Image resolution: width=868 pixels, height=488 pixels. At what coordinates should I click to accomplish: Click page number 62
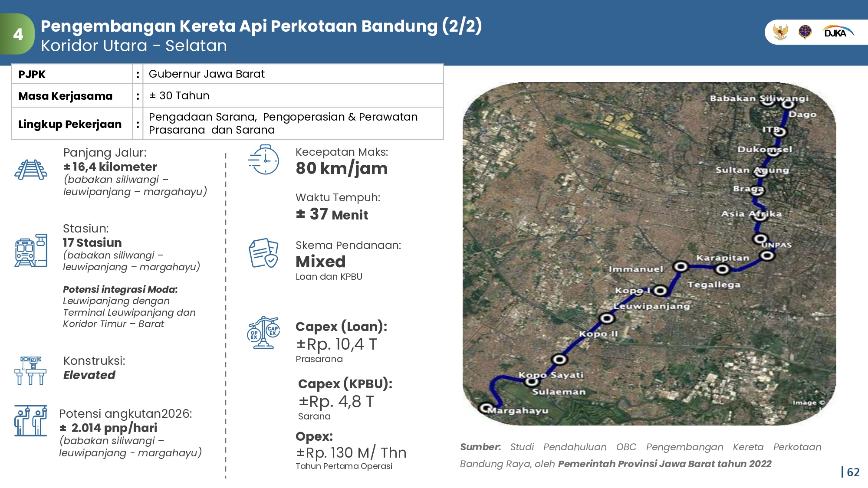pos(852,472)
